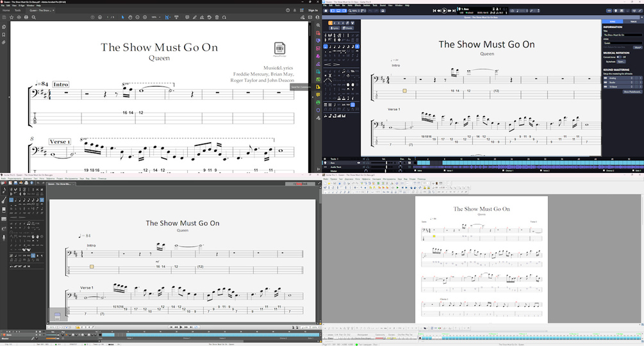Click the upload cloud icon in Acrobat
The image size is (644, 346).
(19, 17)
